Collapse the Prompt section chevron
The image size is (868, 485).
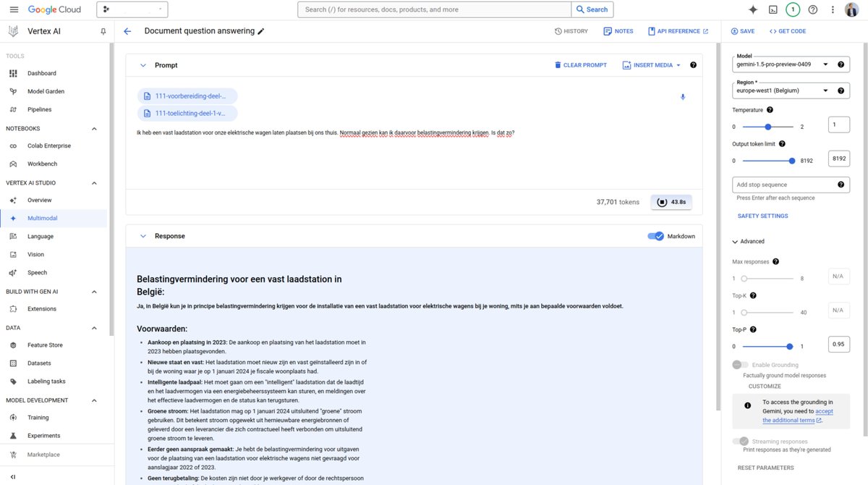tap(142, 65)
